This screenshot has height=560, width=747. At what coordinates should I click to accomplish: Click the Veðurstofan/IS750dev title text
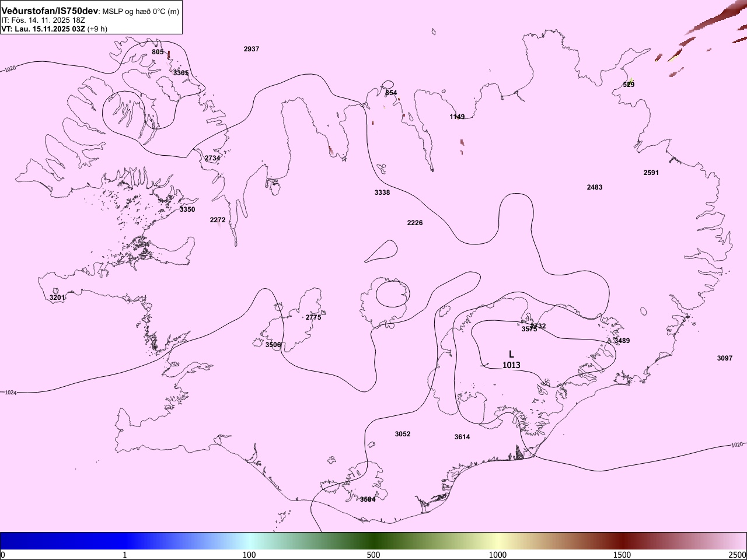(x=50, y=11)
